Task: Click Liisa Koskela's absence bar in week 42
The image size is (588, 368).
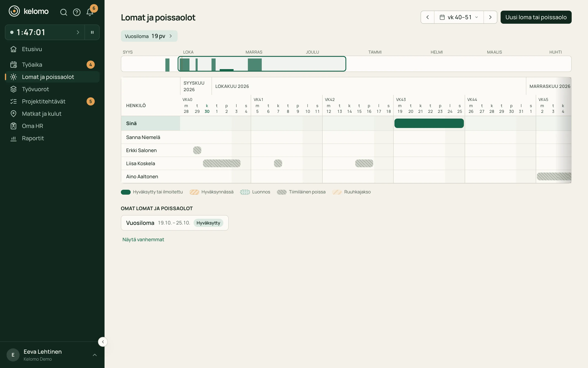Action: point(364,163)
